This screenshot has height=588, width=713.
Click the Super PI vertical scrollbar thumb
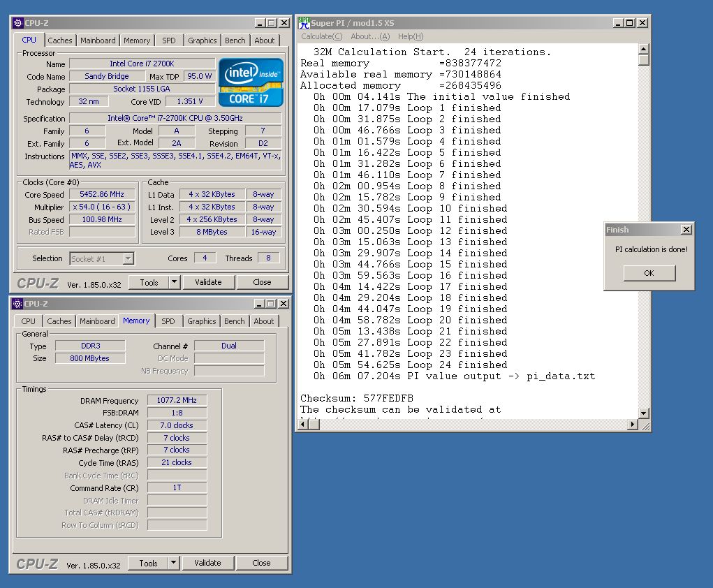pyautogui.click(x=643, y=60)
